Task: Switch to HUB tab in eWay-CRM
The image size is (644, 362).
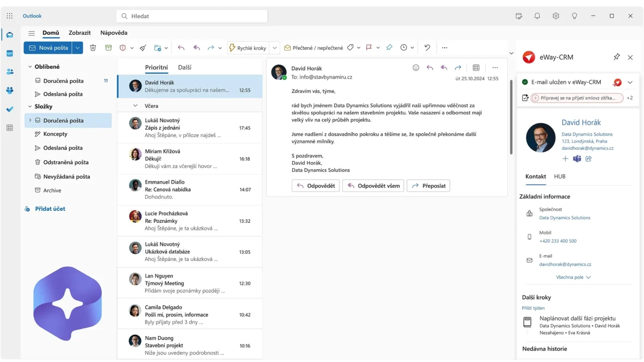Action: 559,176
